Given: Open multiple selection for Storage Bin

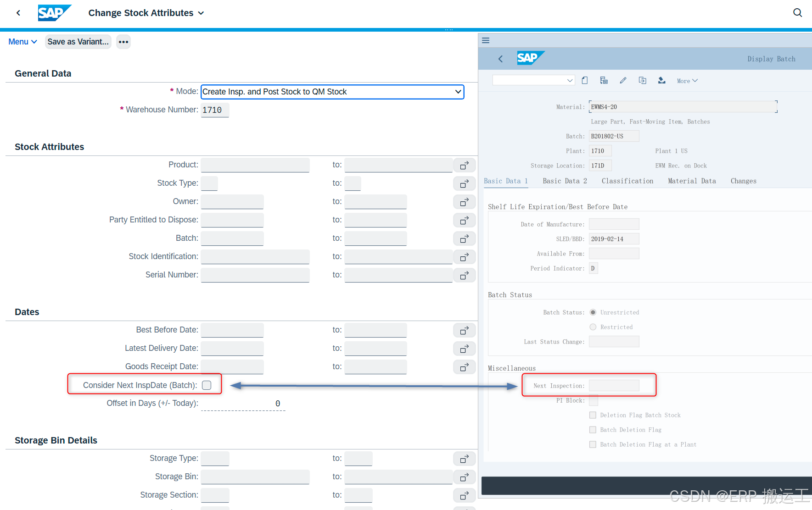Looking at the screenshot, I should 465,477.
